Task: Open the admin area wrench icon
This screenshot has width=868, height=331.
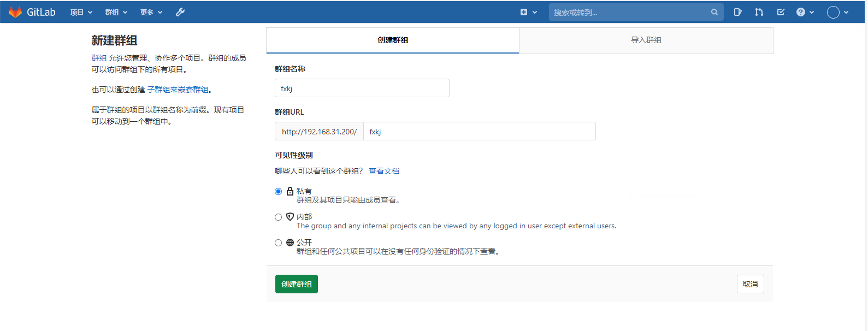Action: pos(180,12)
